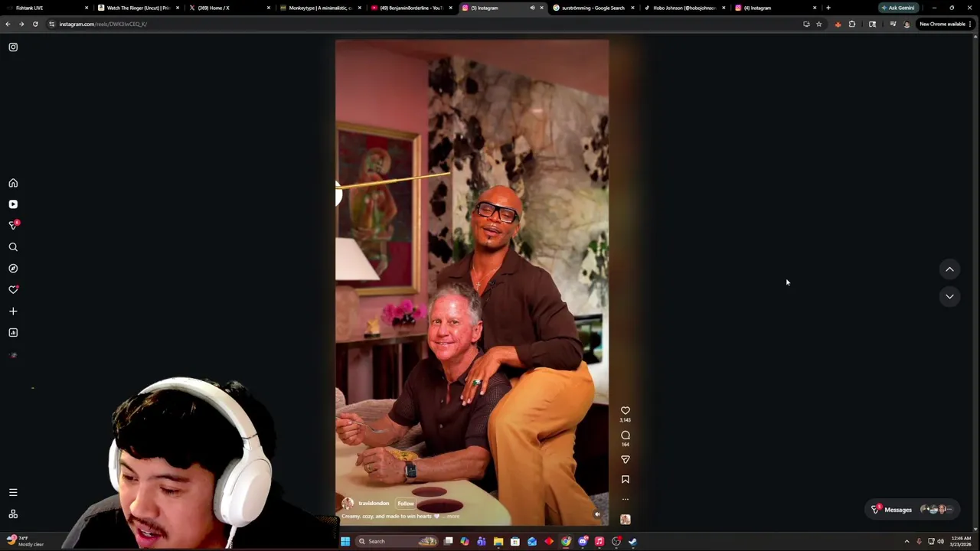Switch to Monkeytype tab
Screen dimensions: 980x551
coord(319,8)
